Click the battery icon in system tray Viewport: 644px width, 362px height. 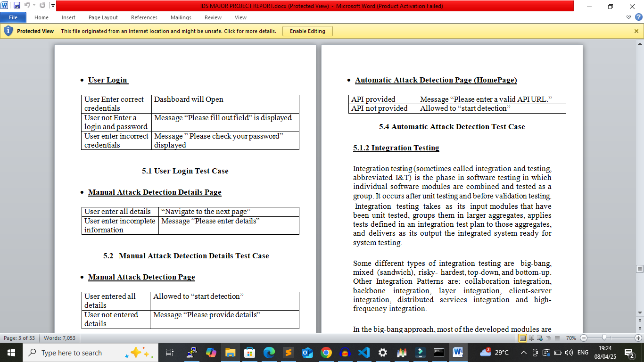(x=558, y=353)
